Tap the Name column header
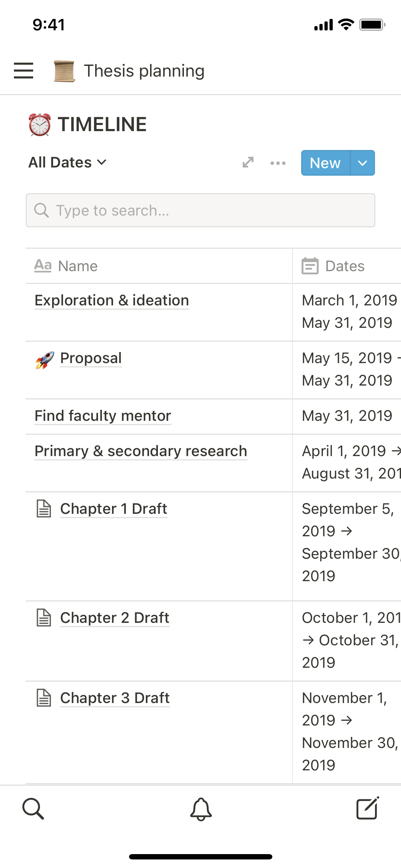The height and width of the screenshot is (868, 401). click(x=78, y=266)
